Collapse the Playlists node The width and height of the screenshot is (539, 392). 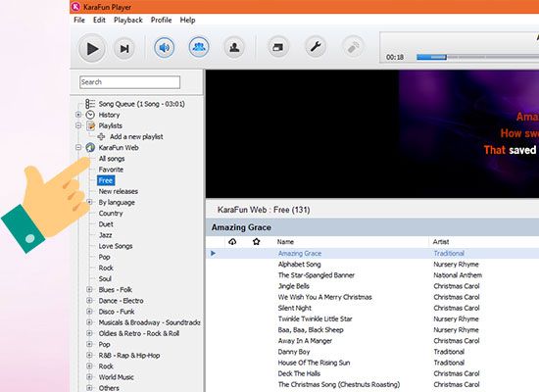tap(78, 125)
